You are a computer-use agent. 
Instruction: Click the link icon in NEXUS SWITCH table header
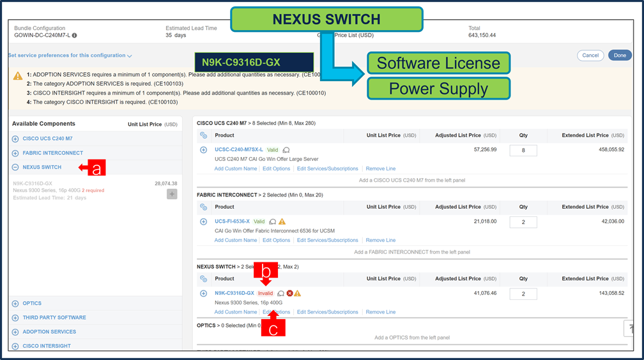(203, 279)
